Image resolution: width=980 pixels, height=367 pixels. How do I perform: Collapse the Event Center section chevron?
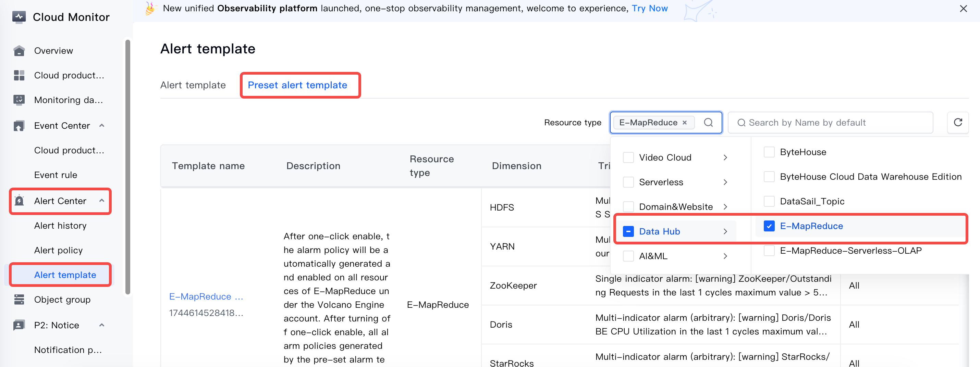pyautogui.click(x=101, y=125)
